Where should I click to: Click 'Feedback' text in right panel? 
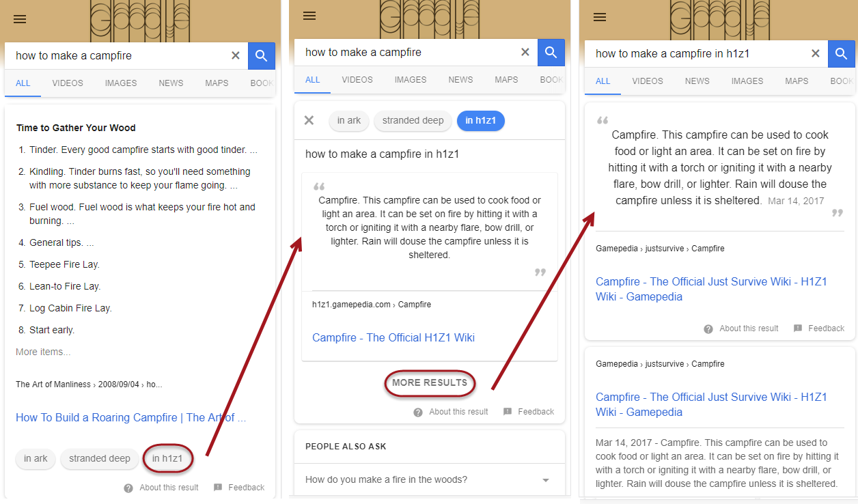pos(827,328)
